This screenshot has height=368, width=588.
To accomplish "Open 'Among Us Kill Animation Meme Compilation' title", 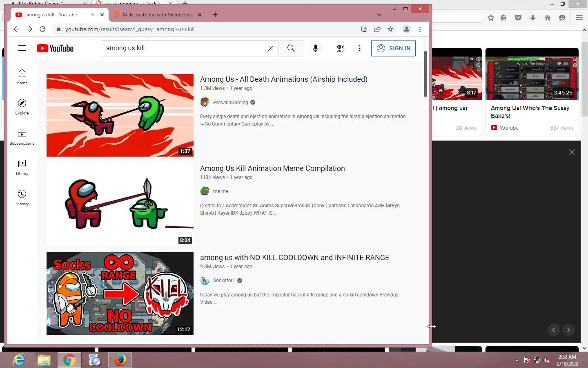I will (x=272, y=168).
